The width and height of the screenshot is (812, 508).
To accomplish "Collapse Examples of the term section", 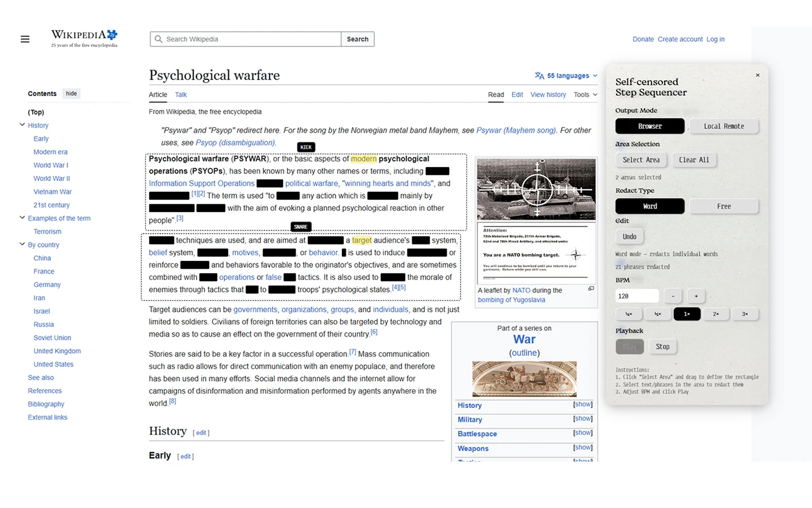I will point(23,218).
